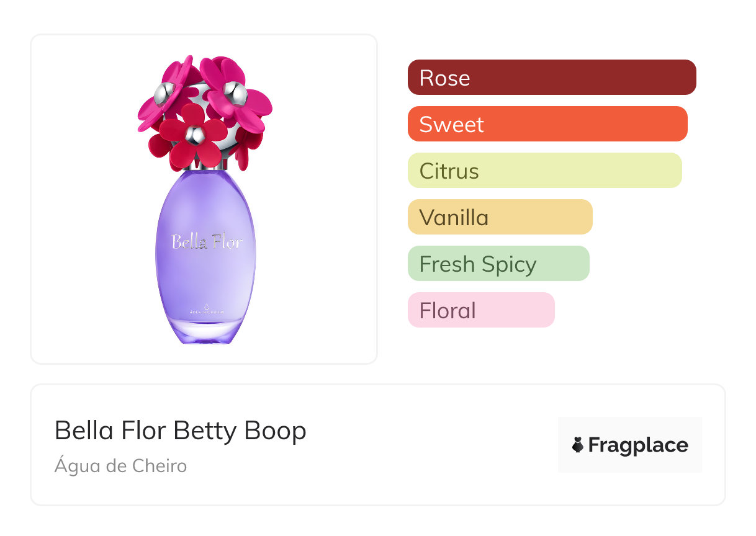Click the Fragplace wordmark text

[x=637, y=445]
